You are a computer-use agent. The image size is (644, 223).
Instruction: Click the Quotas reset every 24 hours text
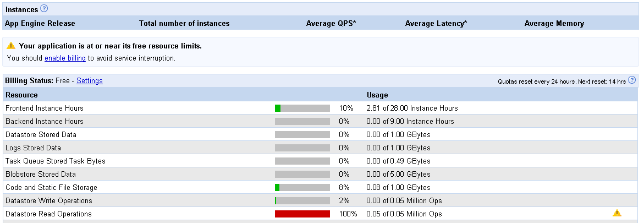coord(562,81)
